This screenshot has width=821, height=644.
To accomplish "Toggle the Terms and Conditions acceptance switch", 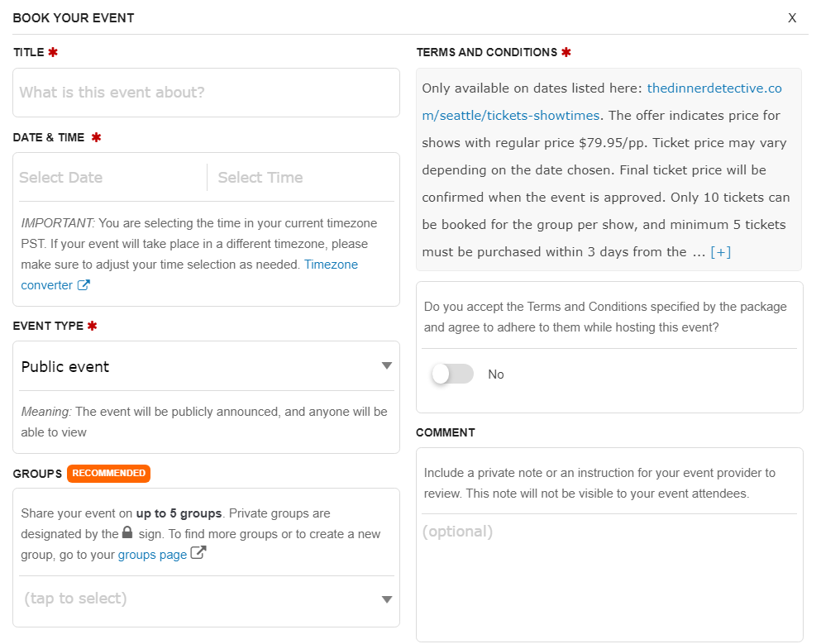I will point(452,374).
